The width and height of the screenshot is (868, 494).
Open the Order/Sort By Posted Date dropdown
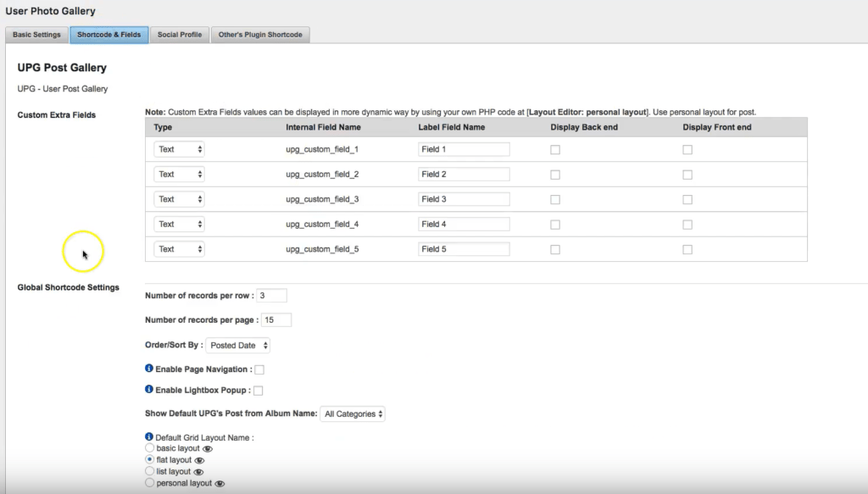(237, 345)
